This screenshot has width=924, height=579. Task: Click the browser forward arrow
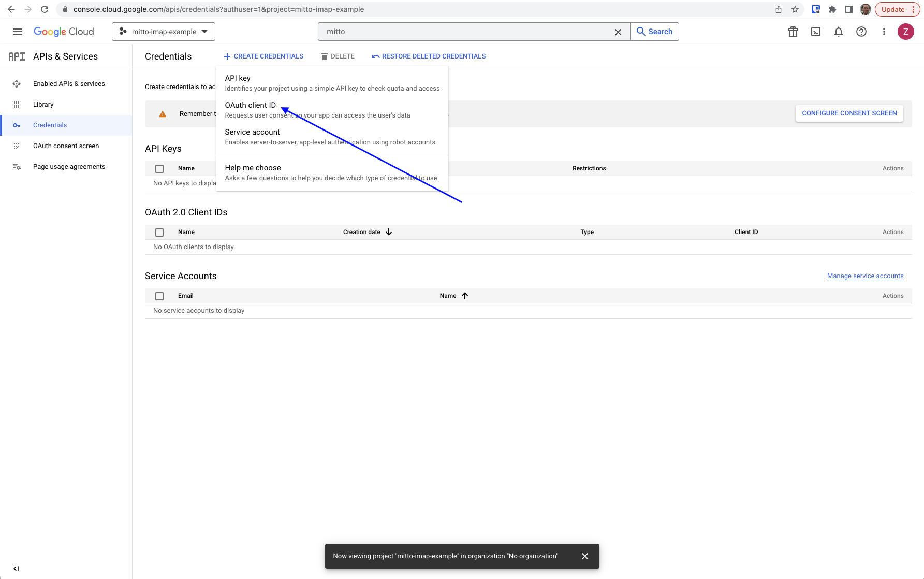(28, 9)
